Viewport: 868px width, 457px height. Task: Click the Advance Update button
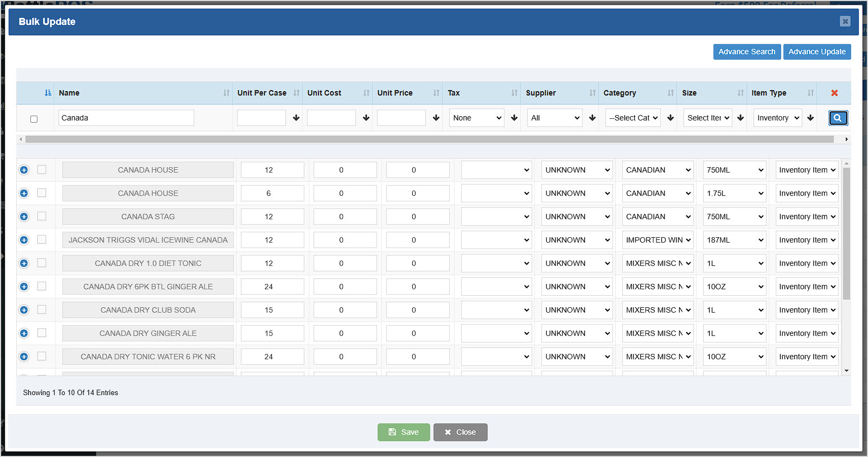coord(817,52)
